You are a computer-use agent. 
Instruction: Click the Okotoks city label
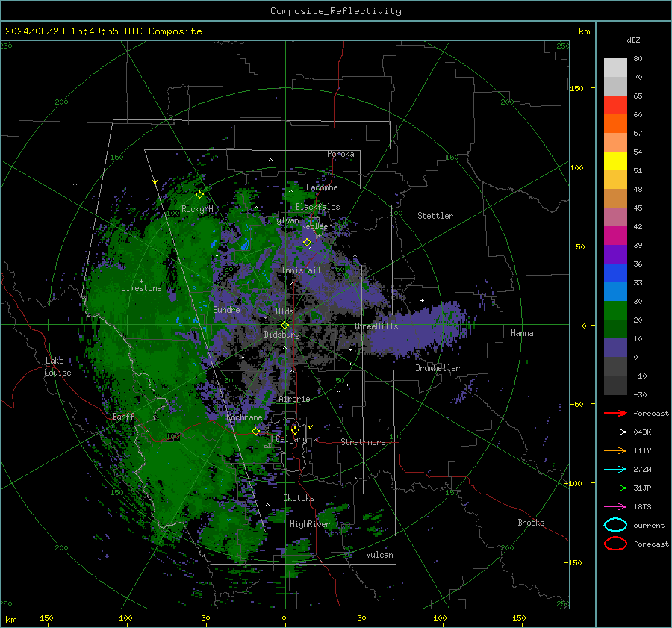(299, 498)
